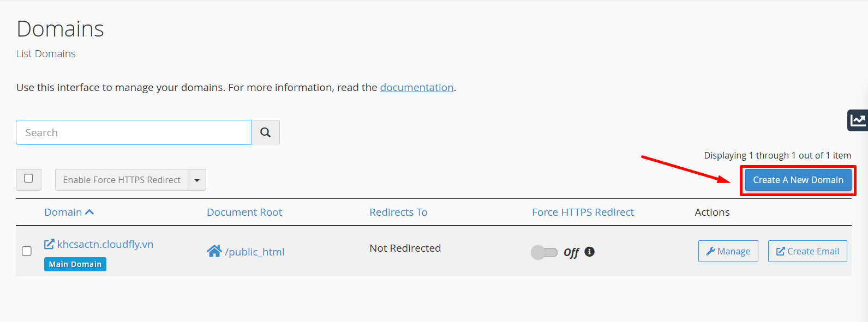The width and height of the screenshot is (868, 322).
Task: Click inside the Search input field
Action: (x=133, y=132)
